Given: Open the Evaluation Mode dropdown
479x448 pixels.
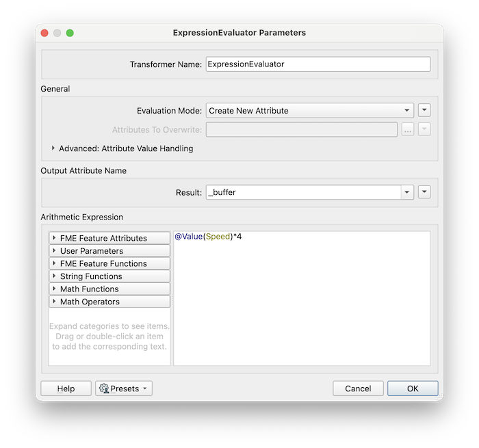Looking at the screenshot, I should [309, 110].
